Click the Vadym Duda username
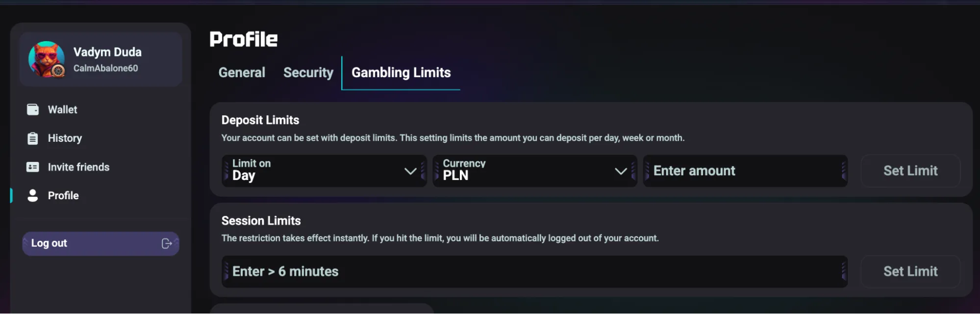The image size is (980, 314). (107, 52)
